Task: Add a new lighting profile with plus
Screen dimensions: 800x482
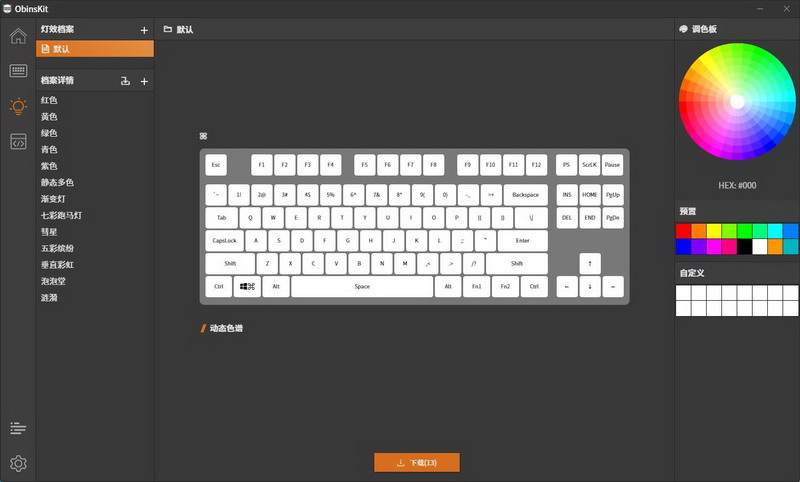Action: [x=144, y=31]
